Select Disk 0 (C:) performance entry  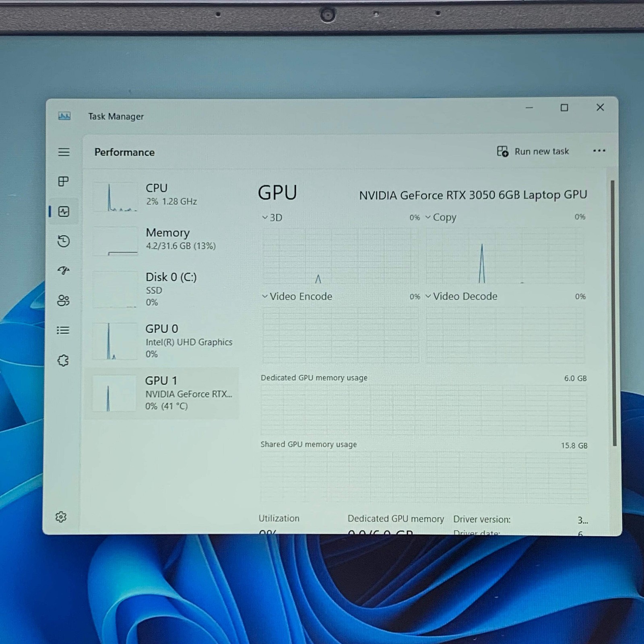(x=162, y=289)
